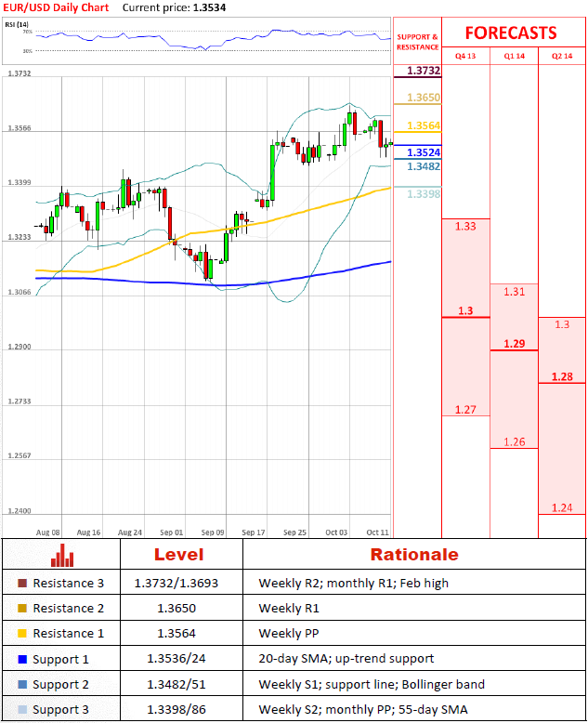Click the 'Weekly R1' rationale cell
The height and width of the screenshot is (723, 588).
click(x=289, y=608)
